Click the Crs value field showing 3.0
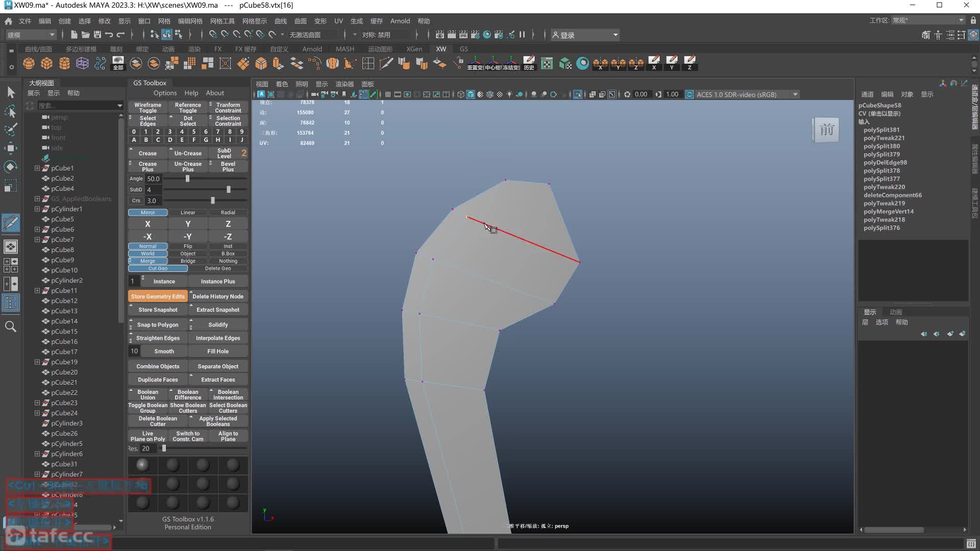 (x=152, y=201)
